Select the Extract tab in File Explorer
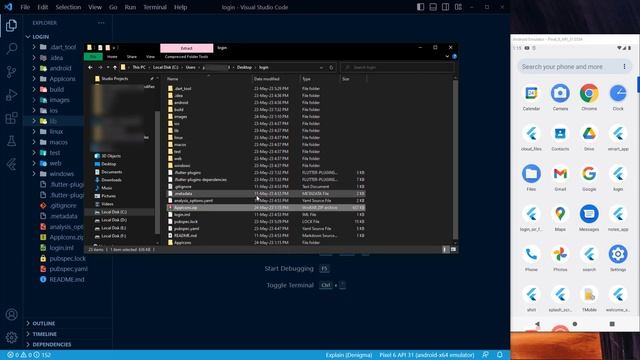 pyautogui.click(x=187, y=48)
